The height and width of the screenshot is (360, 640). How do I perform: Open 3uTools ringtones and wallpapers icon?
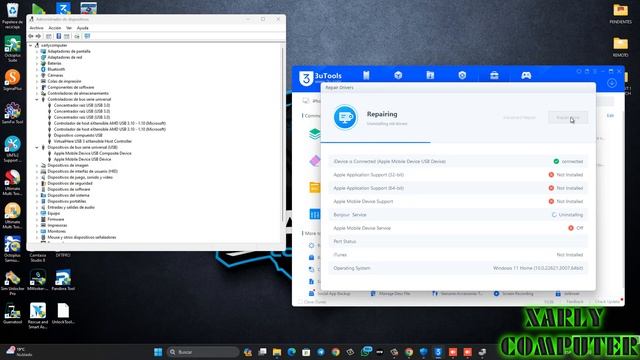[430, 75]
